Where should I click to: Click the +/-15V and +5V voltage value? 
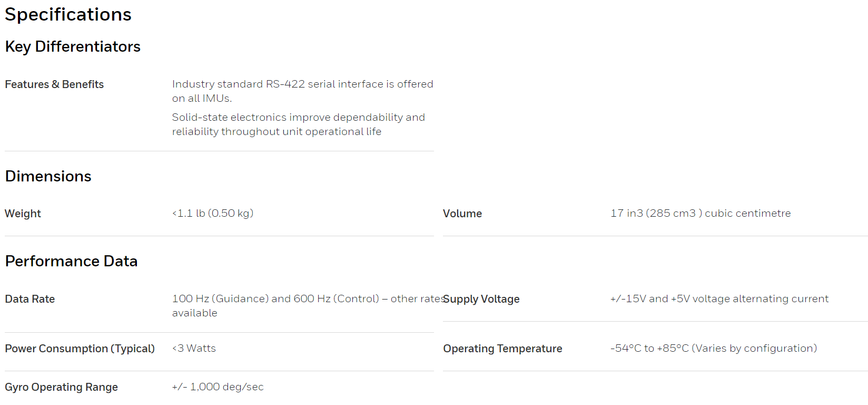click(719, 298)
